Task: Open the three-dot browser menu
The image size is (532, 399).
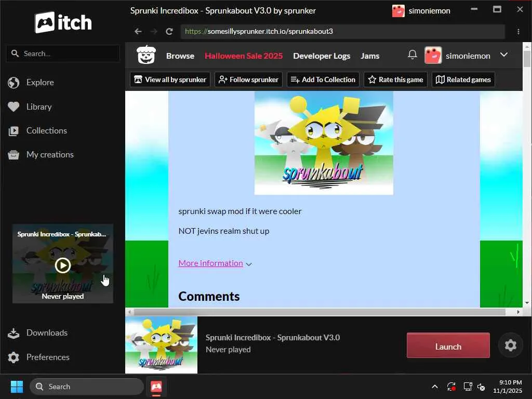Action: [518, 32]
